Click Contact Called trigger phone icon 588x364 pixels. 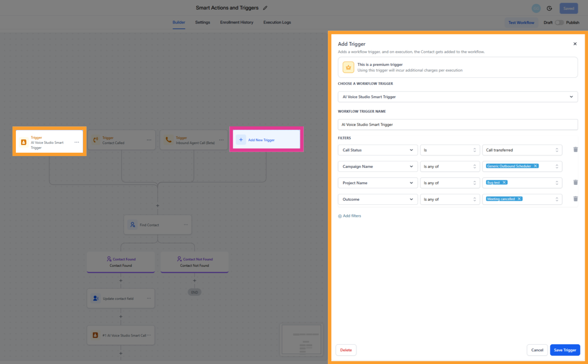point(96,140)
